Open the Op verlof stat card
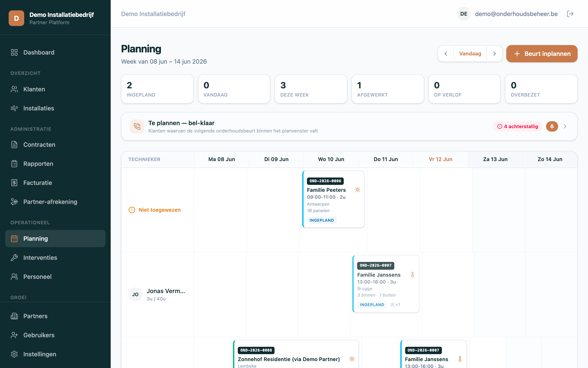The image size is (588, 368). (x=464, y=89)
